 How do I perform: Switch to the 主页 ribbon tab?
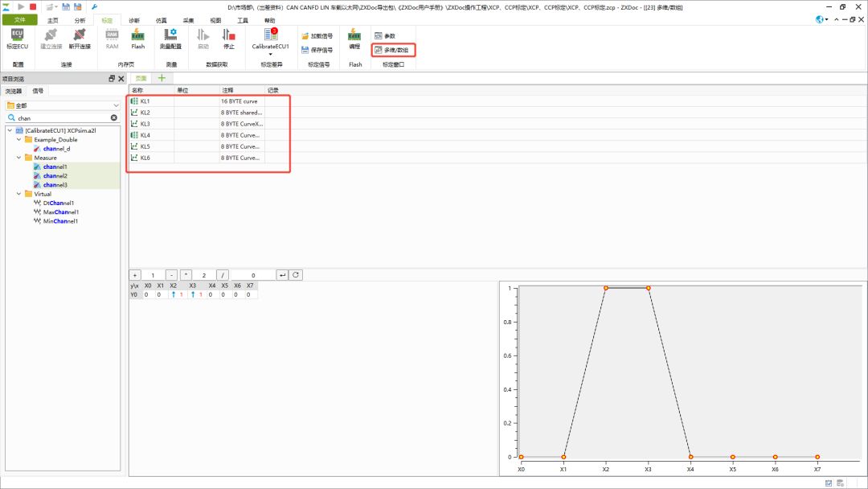coord(52,20)
